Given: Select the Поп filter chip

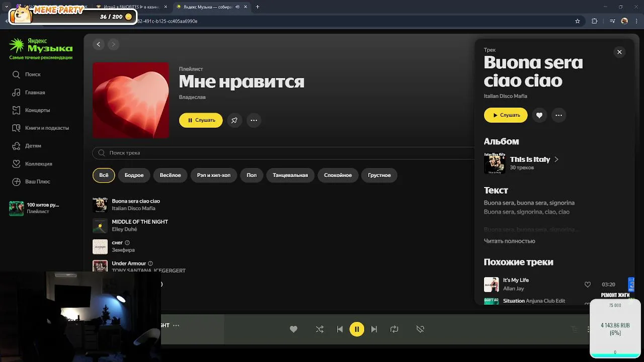Looking at the screenshot, I should tap(252, 175).
